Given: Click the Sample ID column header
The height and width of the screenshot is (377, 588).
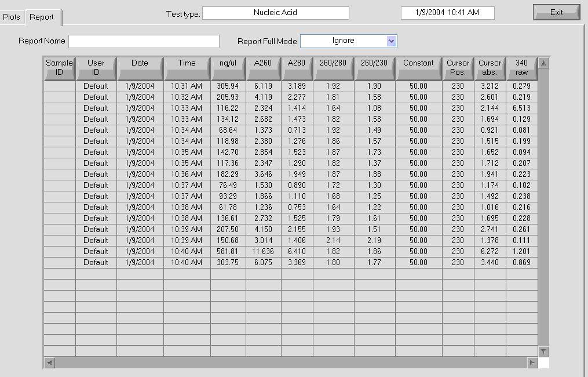Looking at the screenshot, I should (59, 68).
